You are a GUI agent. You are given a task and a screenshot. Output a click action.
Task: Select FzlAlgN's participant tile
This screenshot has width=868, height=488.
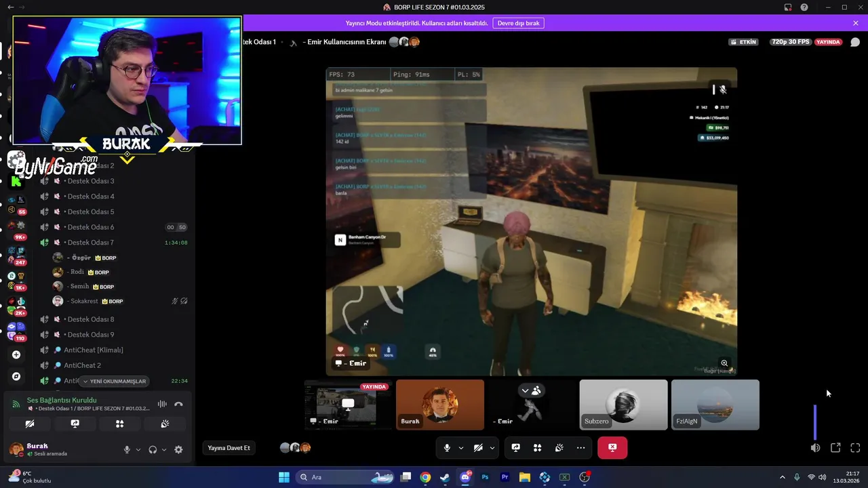[x=715, y=405]
